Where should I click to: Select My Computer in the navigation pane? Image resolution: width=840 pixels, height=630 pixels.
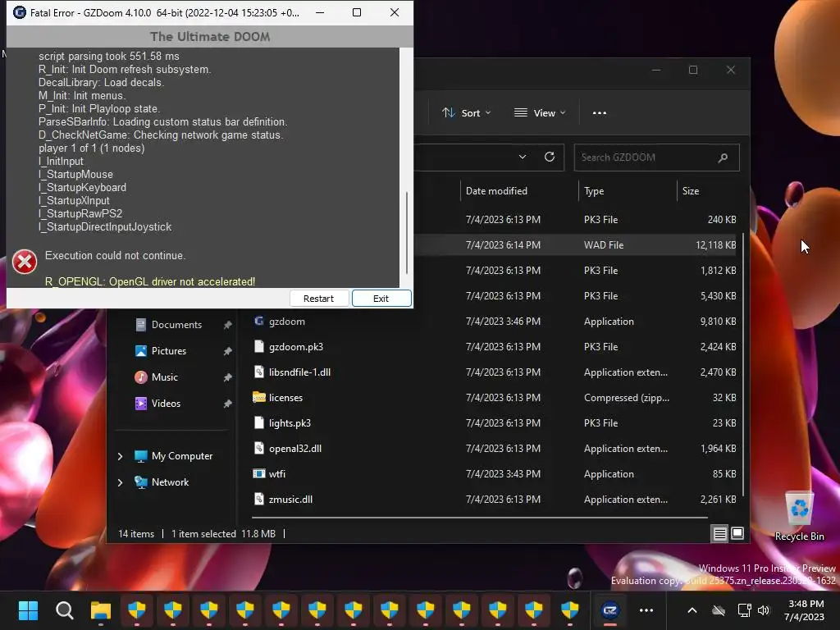coord(182,456)
